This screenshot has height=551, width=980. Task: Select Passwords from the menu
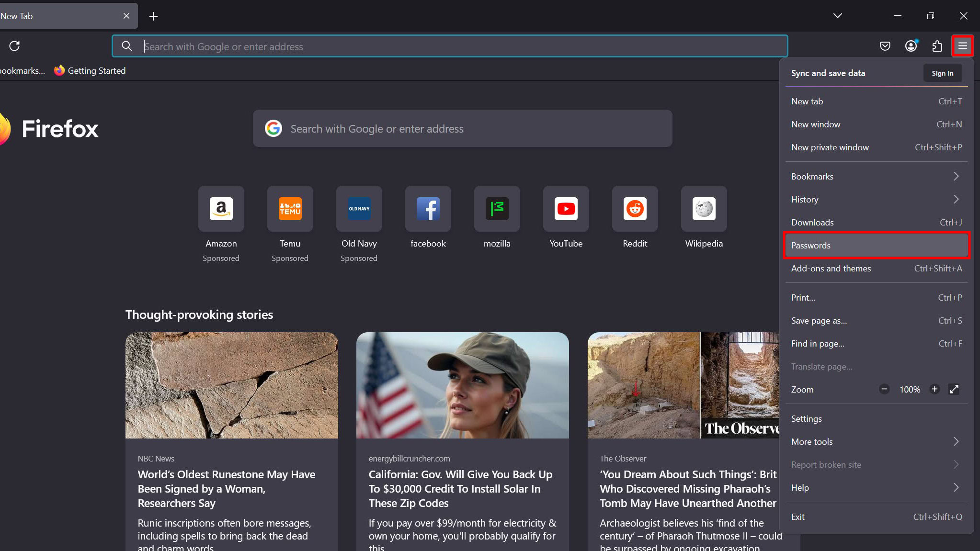tap(876, 246)
